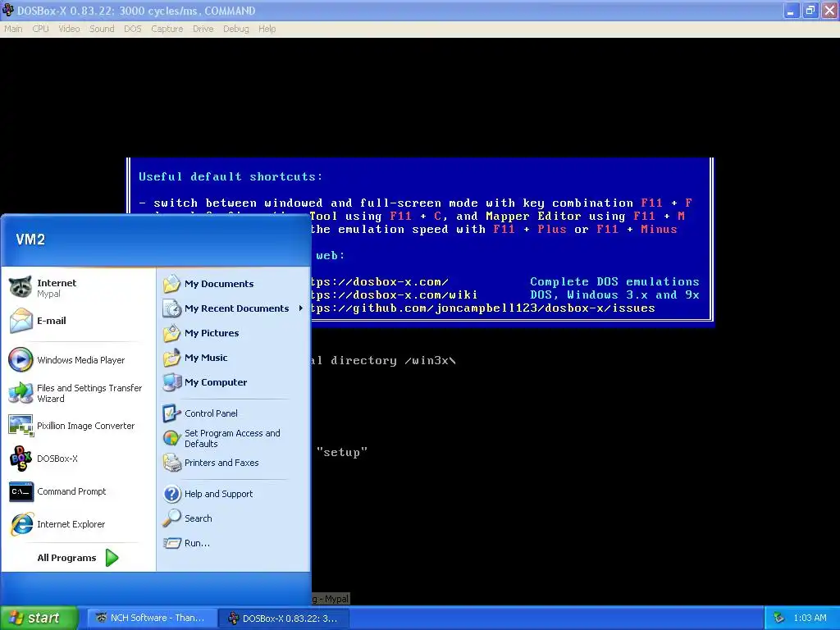Viewport: 840px width, 630px height.
Task: Launch the Internet Explorer icon
Action: [x=21, y=524]
